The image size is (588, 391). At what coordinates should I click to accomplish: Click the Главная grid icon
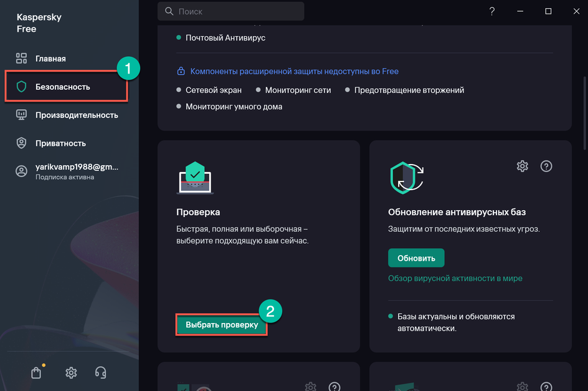click(21, 58)
